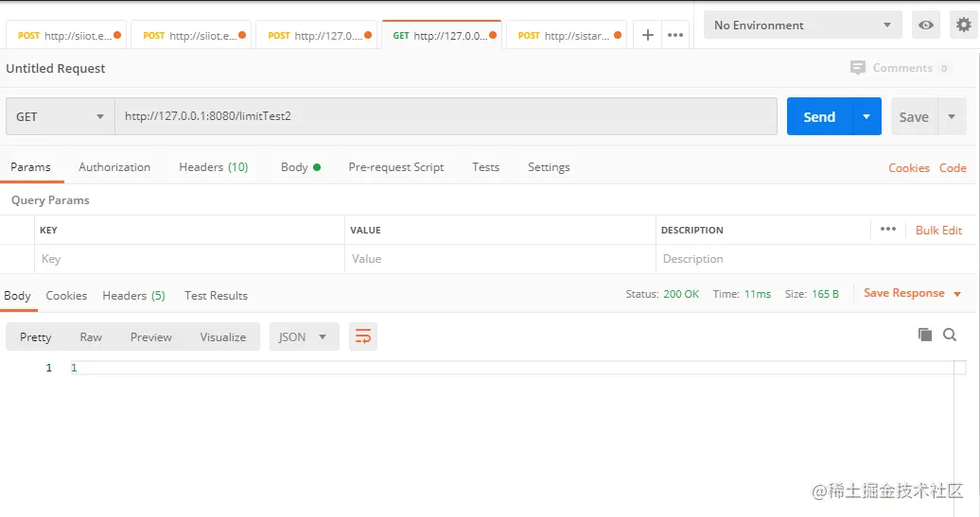This screenshot has height=517, width=980.
Task: Click the Key input cell
Action: pos(189,259)
